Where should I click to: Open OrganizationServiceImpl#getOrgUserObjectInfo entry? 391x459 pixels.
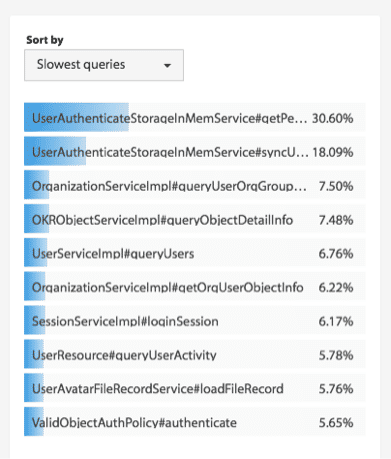tap(195, 286)
